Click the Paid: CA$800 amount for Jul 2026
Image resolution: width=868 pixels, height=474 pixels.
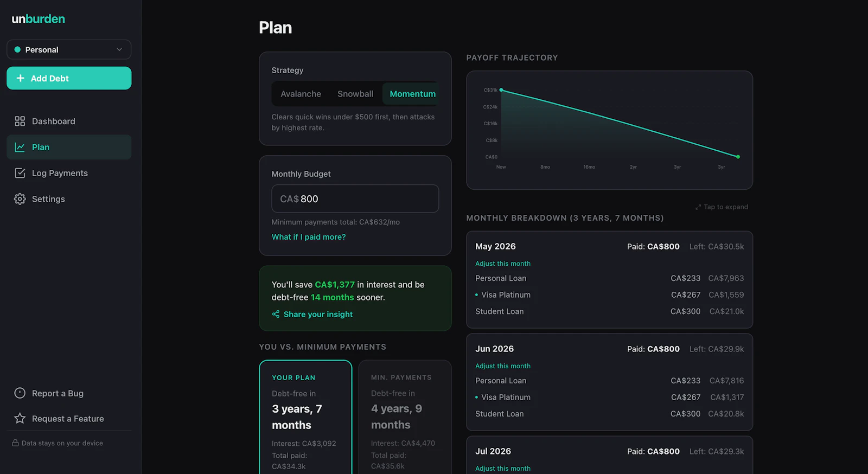click(653, 451)
